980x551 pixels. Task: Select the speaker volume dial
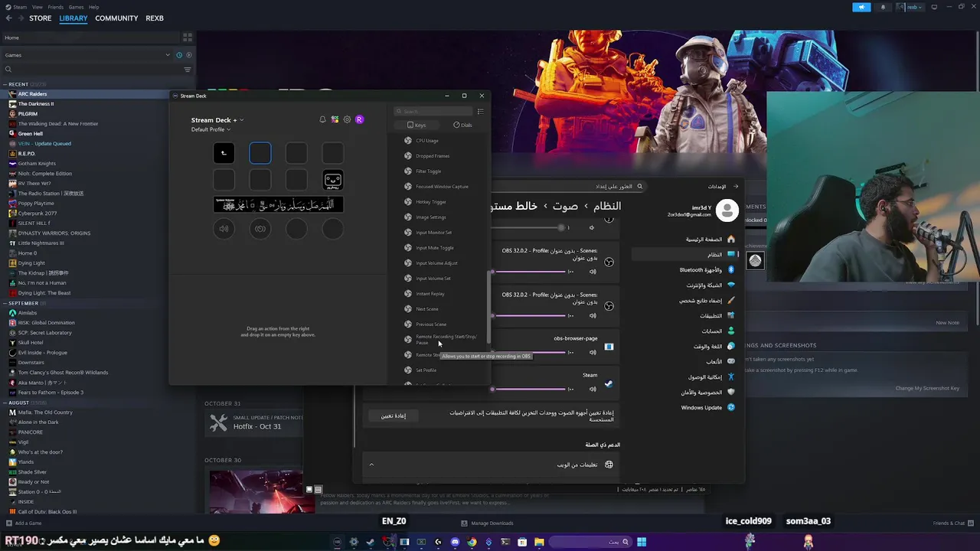[x=224, y=228]
